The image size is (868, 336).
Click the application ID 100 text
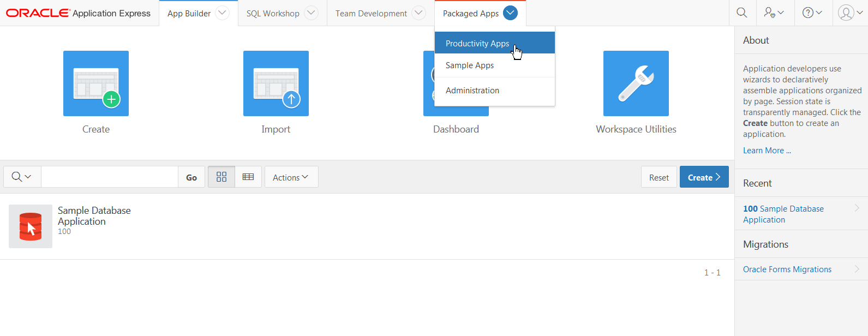coord(64,231)
